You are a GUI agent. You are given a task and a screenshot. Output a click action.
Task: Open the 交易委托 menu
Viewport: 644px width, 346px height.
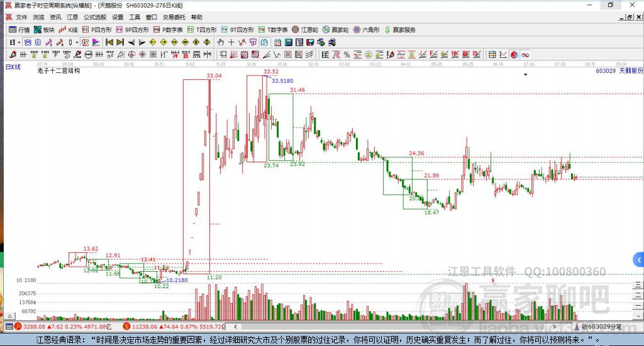point(174,17)
